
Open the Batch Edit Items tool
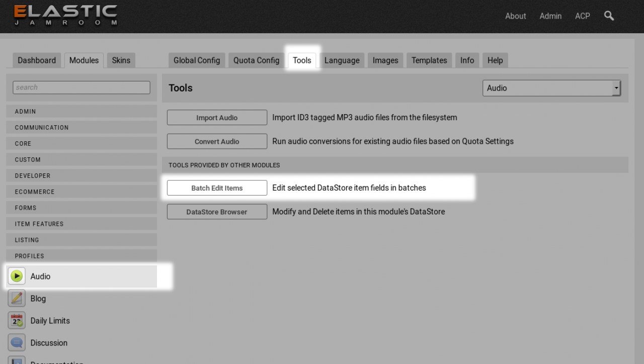217,188
